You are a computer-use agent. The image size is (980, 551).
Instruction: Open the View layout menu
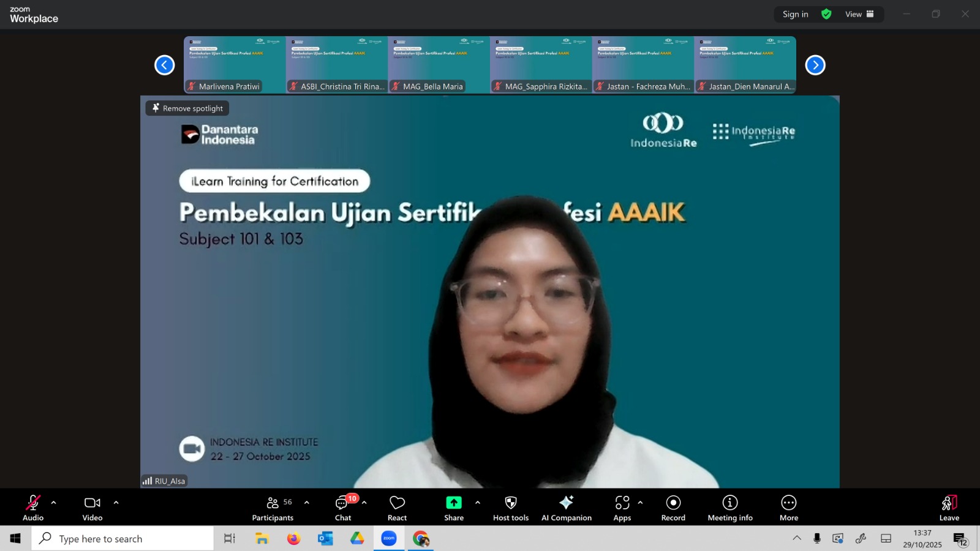(859, 14)
